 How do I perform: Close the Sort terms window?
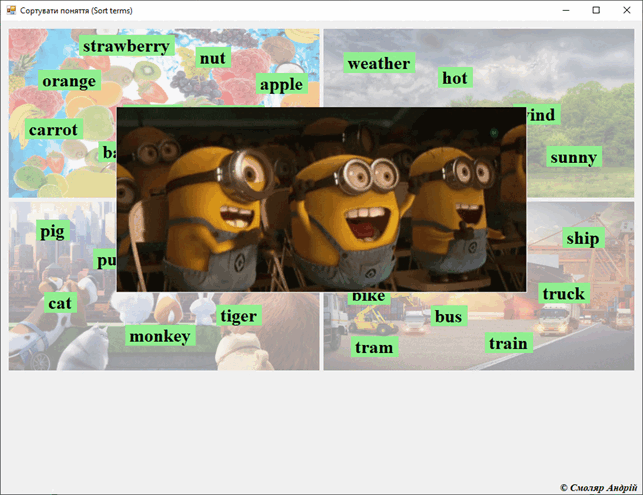click(x=627, y=10)
